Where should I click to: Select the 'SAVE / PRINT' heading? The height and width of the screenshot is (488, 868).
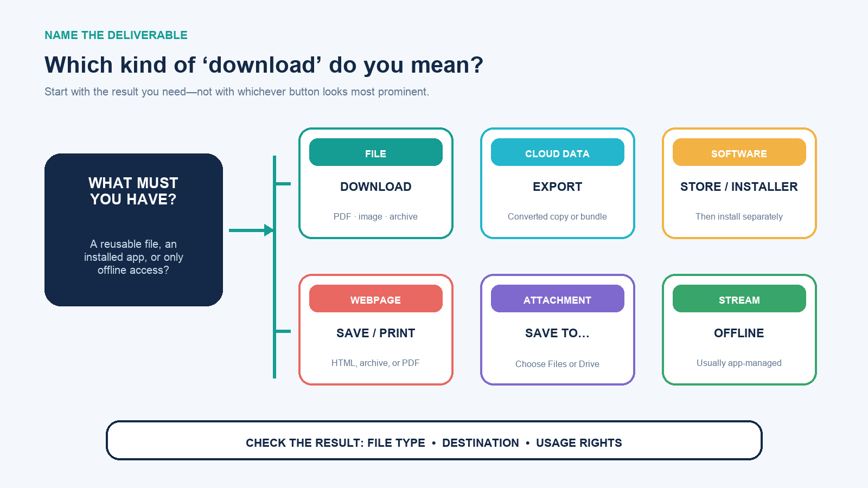pyautogui.click(x=376, y=333)
